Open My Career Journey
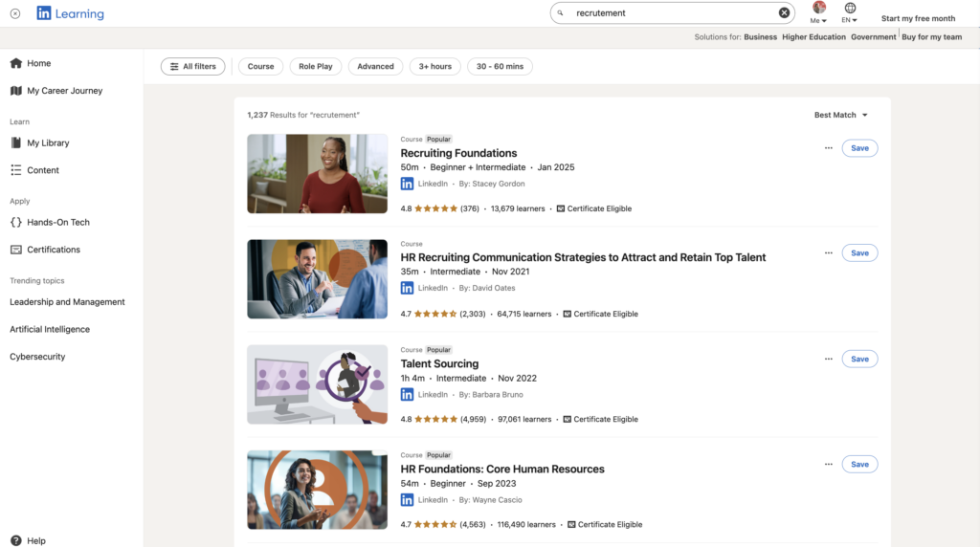This screenshot has width=980, height=547. tap(64, 91)
